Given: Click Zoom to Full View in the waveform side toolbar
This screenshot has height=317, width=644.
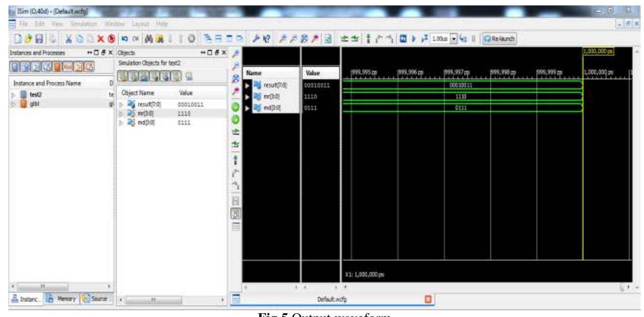Looking at the screenshot, I should (x=236, y=79).
